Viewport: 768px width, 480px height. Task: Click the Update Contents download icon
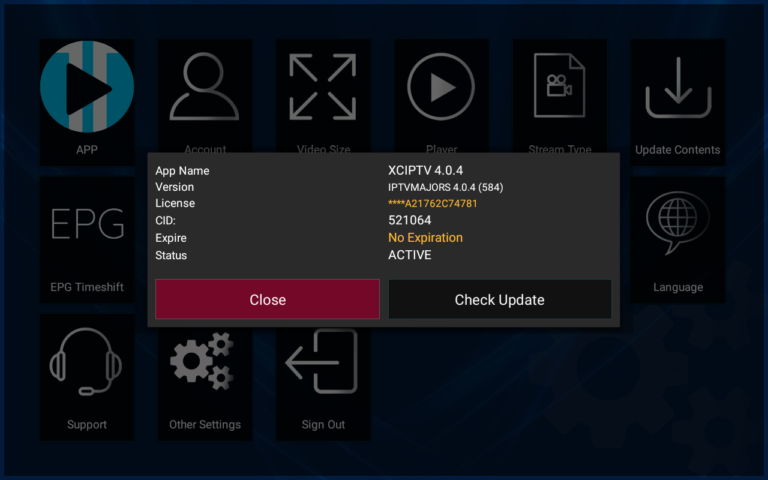click(x=677, y=88)
